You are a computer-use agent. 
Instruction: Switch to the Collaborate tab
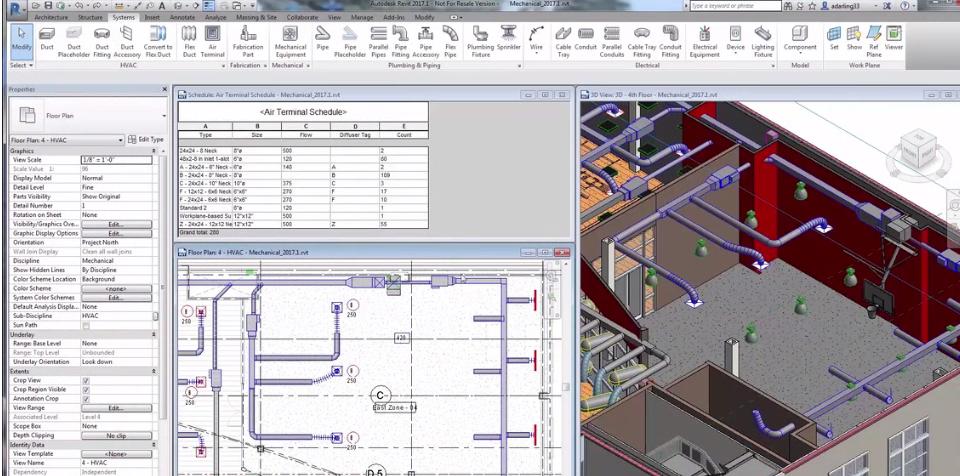302,18
